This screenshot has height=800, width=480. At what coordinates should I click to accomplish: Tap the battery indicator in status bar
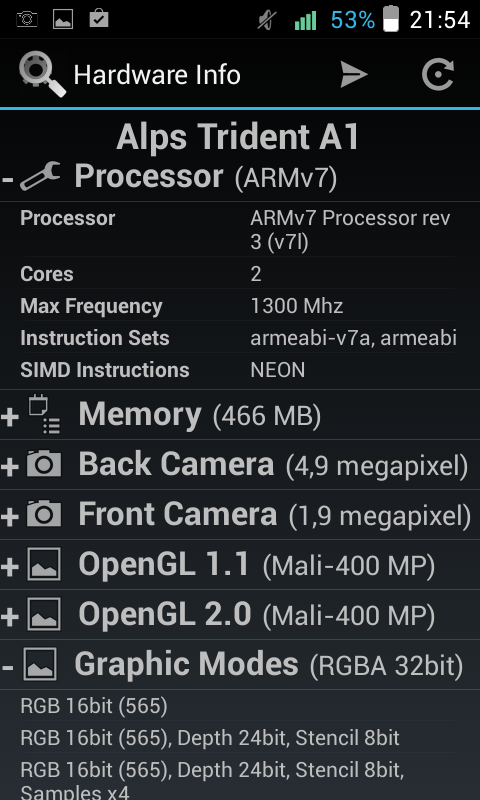pyautogui.click(x=391, y=19)
